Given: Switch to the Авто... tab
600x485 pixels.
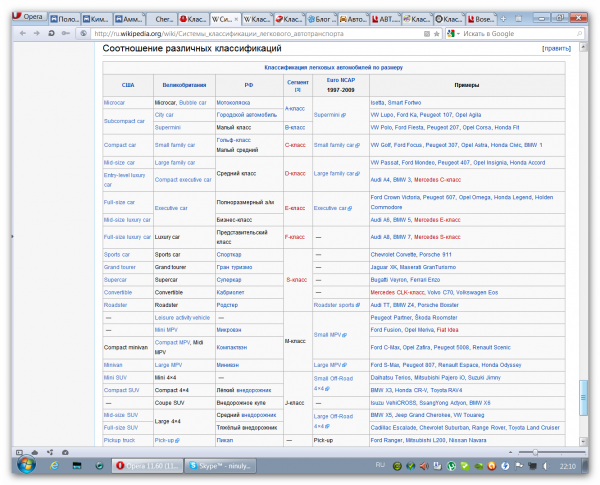Looking at the screenshot, I should pyautogui.click(x=354, y=19).
